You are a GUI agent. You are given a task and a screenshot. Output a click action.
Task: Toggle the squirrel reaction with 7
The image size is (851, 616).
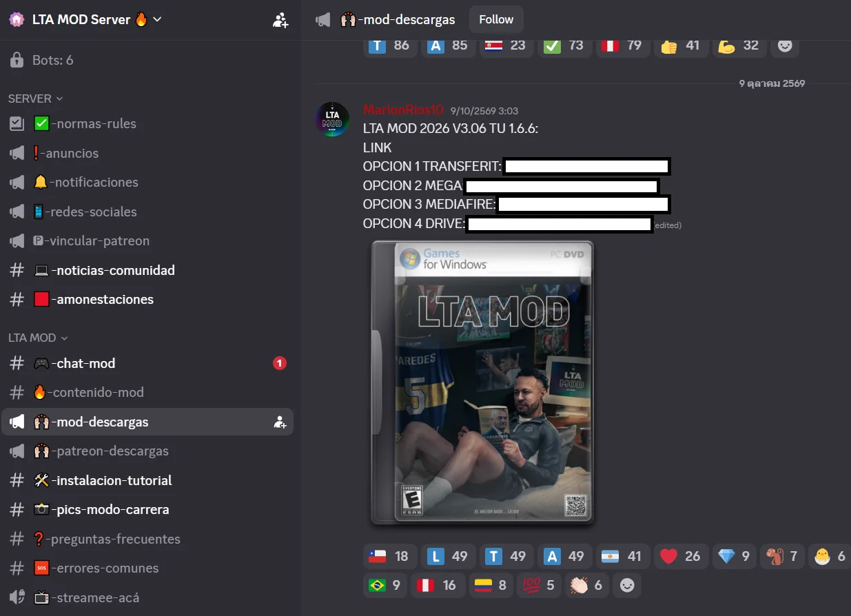(x=782, y=556)
